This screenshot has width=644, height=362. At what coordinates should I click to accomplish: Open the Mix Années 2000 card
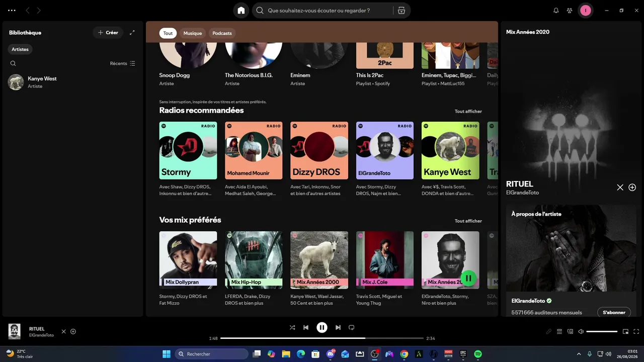point(319,269)
